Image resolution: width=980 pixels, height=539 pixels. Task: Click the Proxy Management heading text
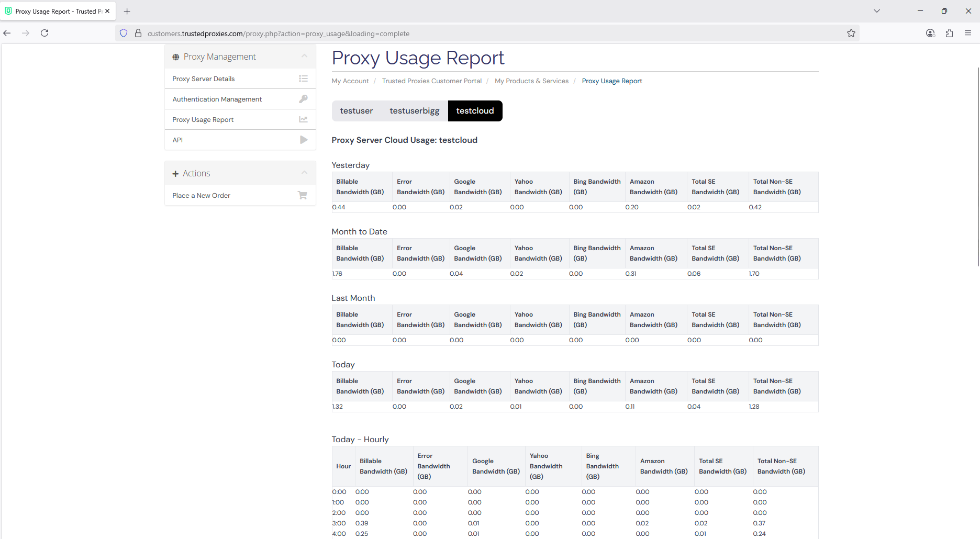(x=219, y=57)
